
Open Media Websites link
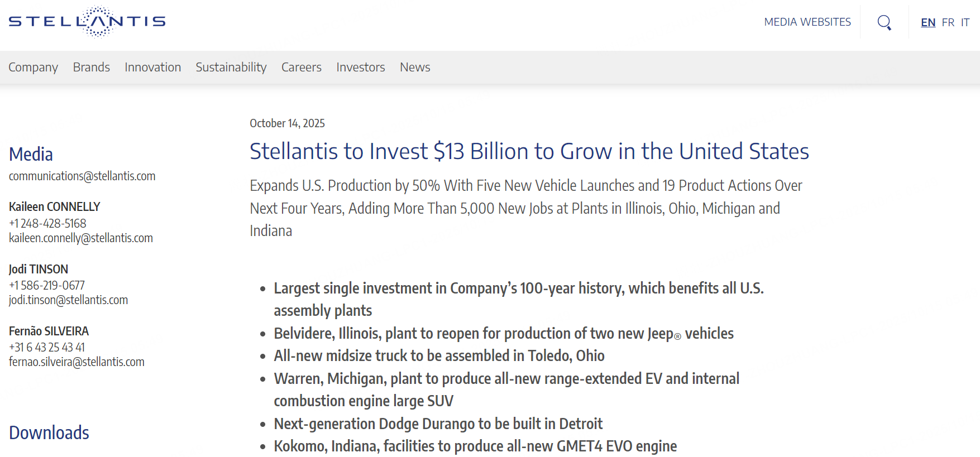point(807,22)
